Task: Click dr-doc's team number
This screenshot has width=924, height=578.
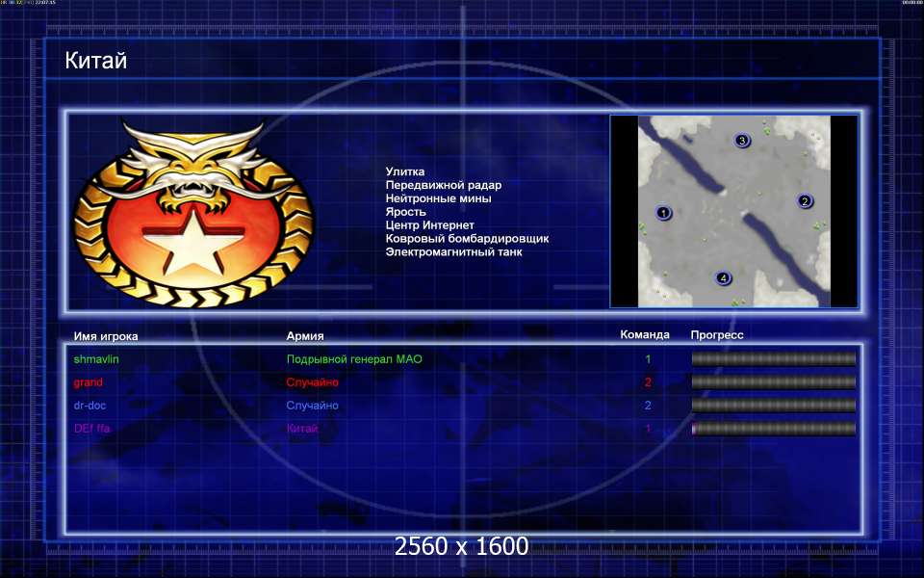Action: pos(648,406)
